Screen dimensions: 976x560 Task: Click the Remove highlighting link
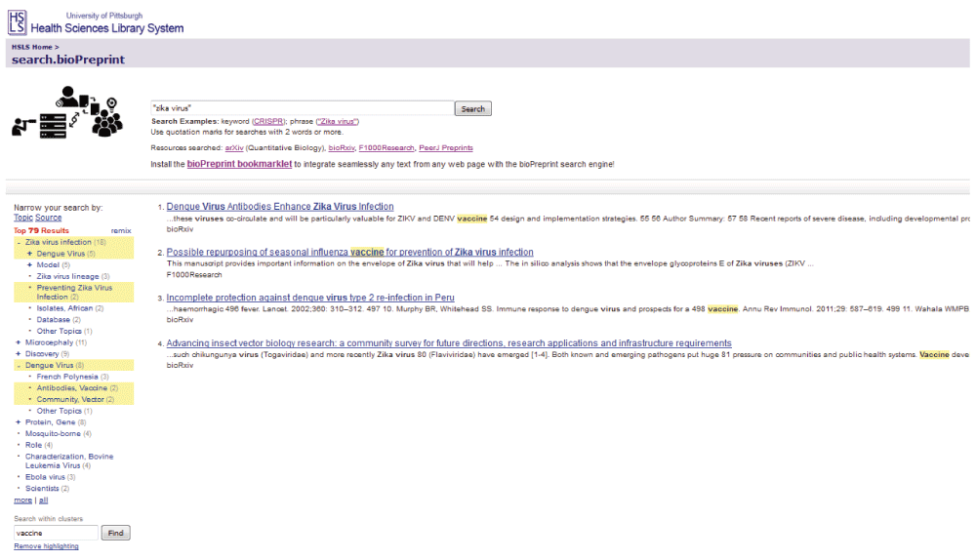click(46, 546)
